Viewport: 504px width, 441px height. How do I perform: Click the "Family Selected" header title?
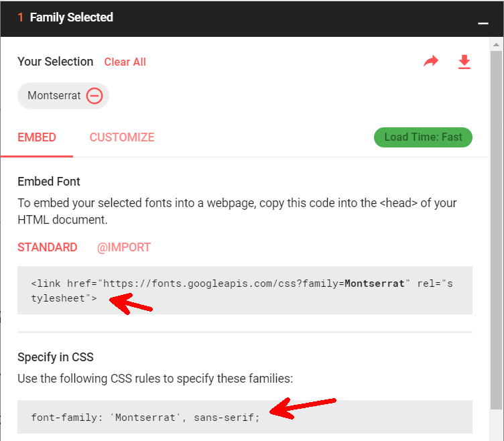tap(71, 17)
